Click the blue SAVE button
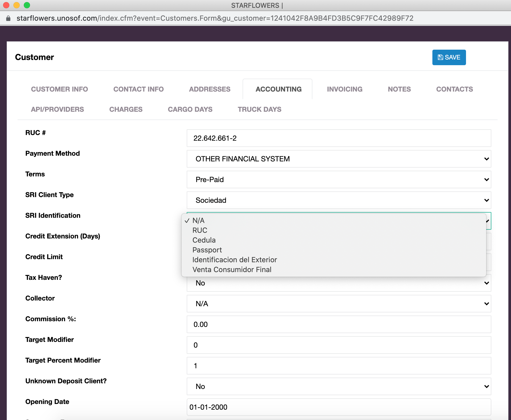The image size is (511, 420). click(449, 57)
